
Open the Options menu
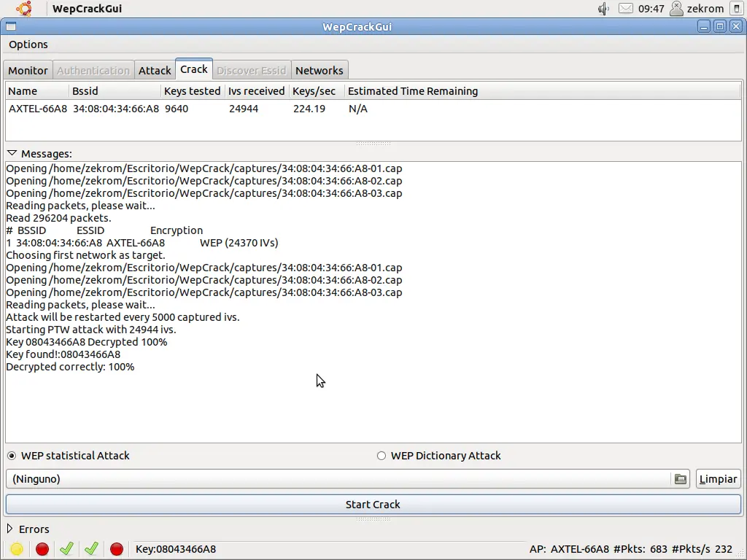[x=28, y=44]
